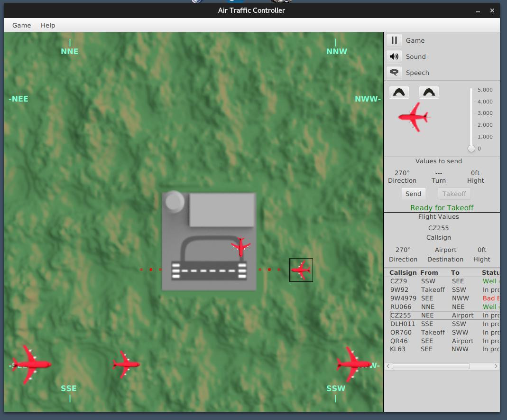
Task: Toggle the Speech bubble button
Action: 394,73
